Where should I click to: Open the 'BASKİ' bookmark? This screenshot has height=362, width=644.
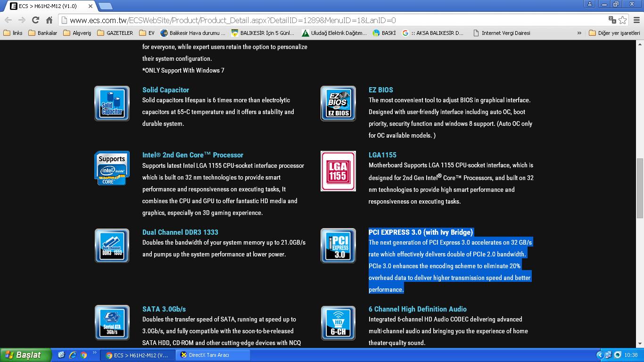click(x=384, y=33)
